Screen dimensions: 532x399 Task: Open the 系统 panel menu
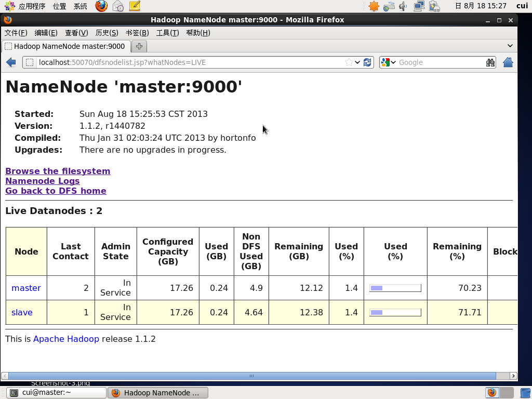pyautogui.click(x=80, y=6)
